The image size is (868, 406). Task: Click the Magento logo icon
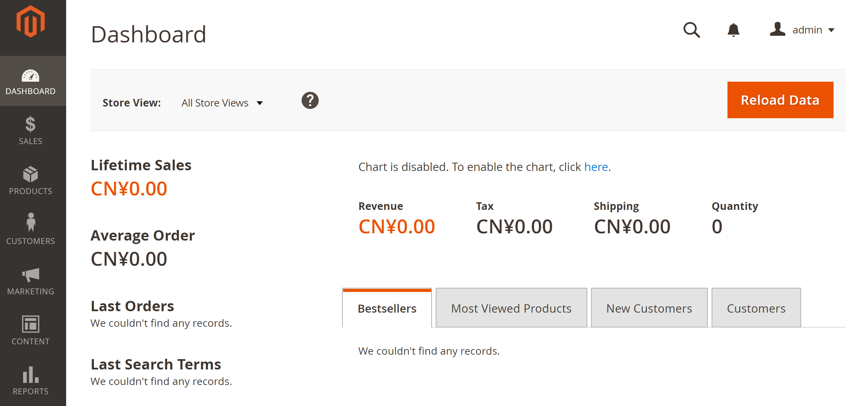(31, 21)
